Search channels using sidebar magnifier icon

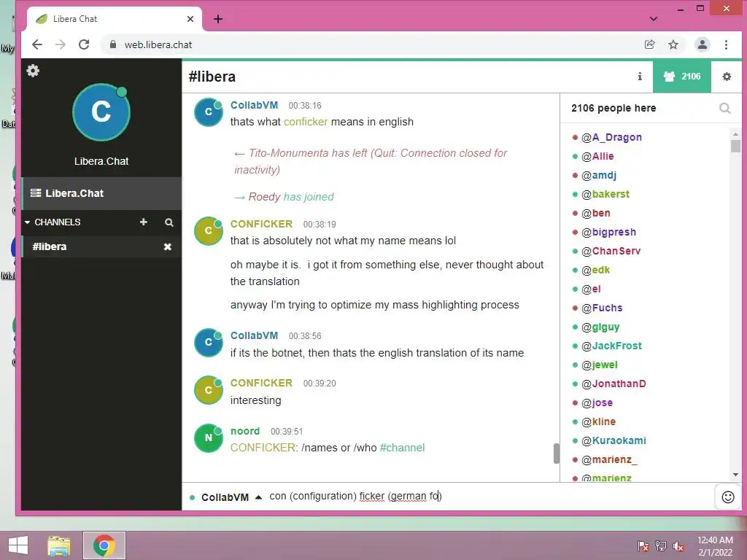(x=169, y=222)
